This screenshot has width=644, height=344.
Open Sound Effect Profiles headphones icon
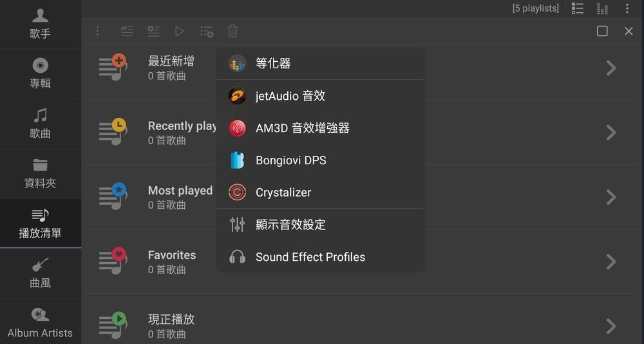point(237,257)
